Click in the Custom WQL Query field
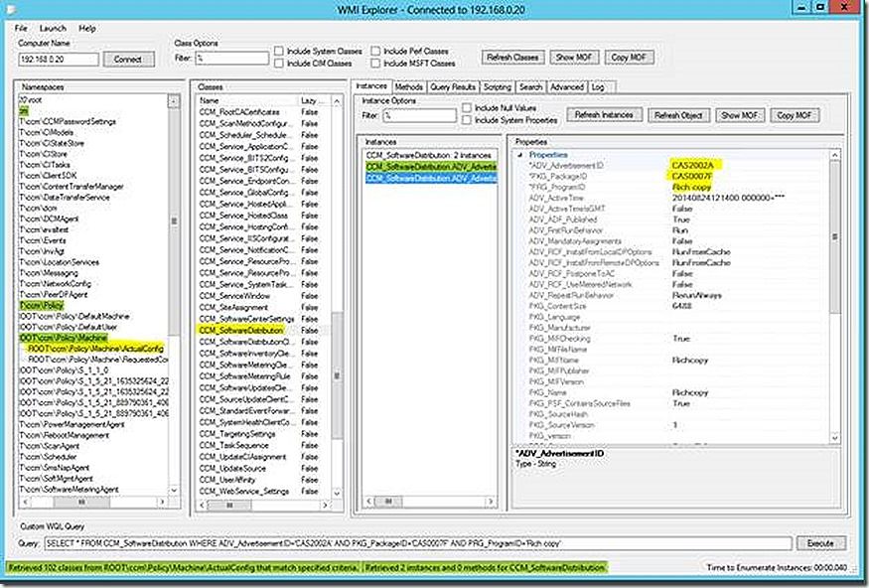Image resolution: width=869 pixels, height=588 pixels. click(418, 543)
